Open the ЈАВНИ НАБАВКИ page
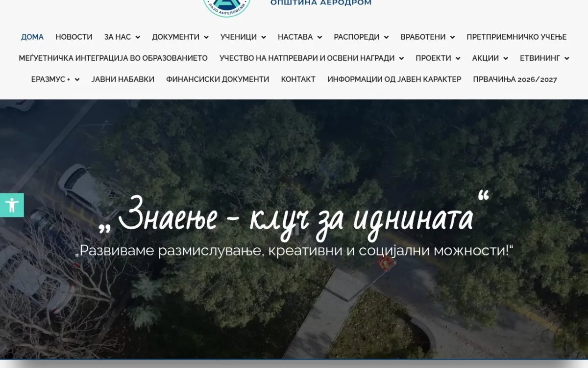This screenshot has width=588, height=368. (x=123, y=79)
